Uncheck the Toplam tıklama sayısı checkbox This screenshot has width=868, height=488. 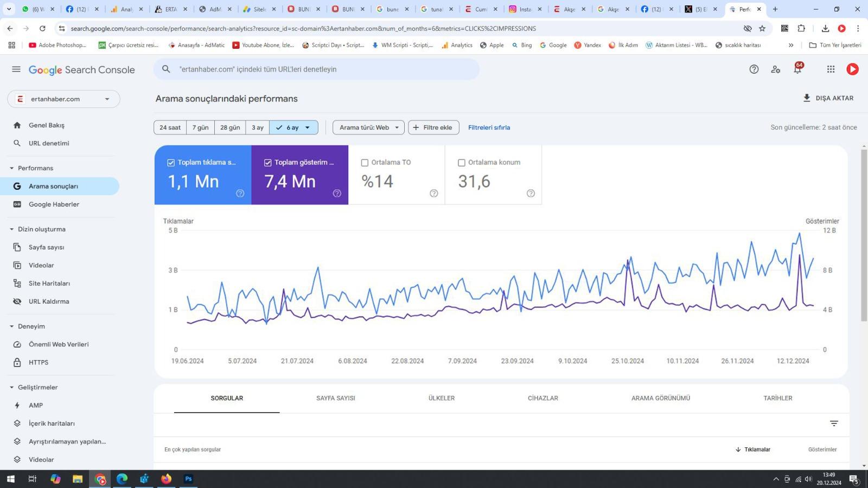171,163
